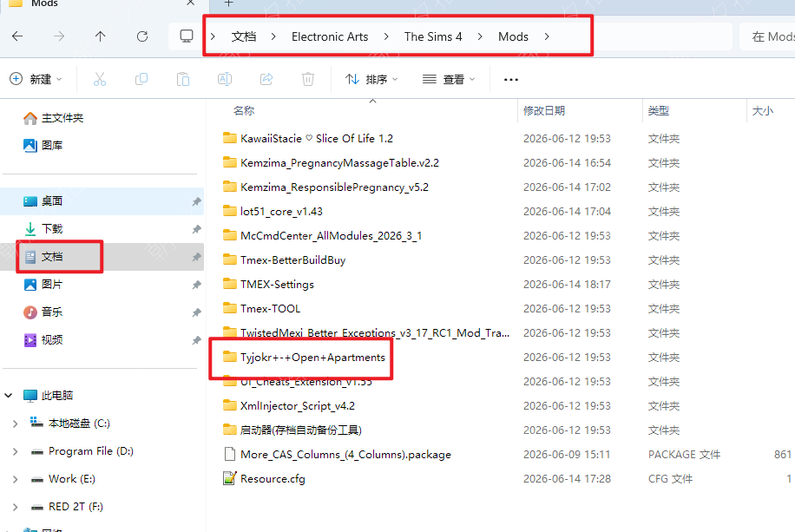Go forward with the forward arrow
795x532 pixels.
click(59, 36)
